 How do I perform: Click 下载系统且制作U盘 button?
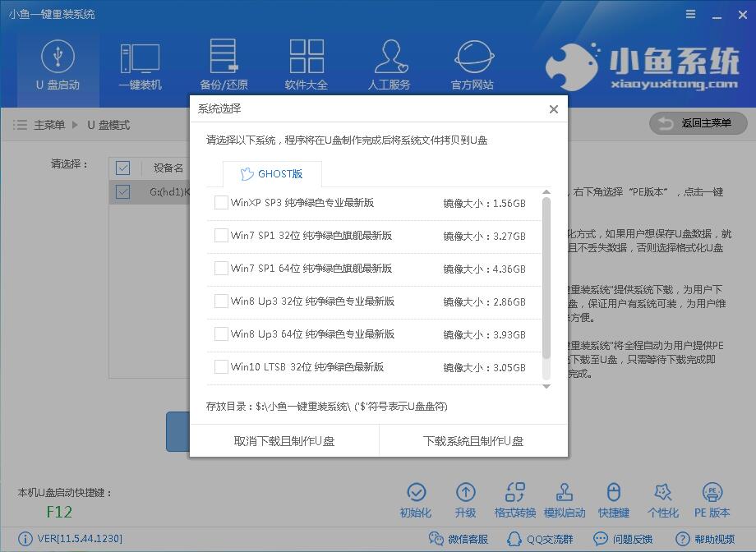[x=473, y=441]
